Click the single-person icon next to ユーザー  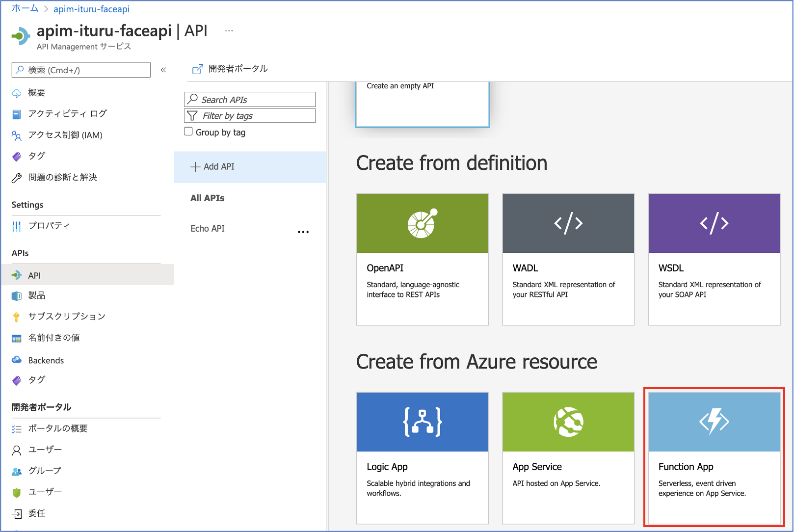[x=17, y=450]
